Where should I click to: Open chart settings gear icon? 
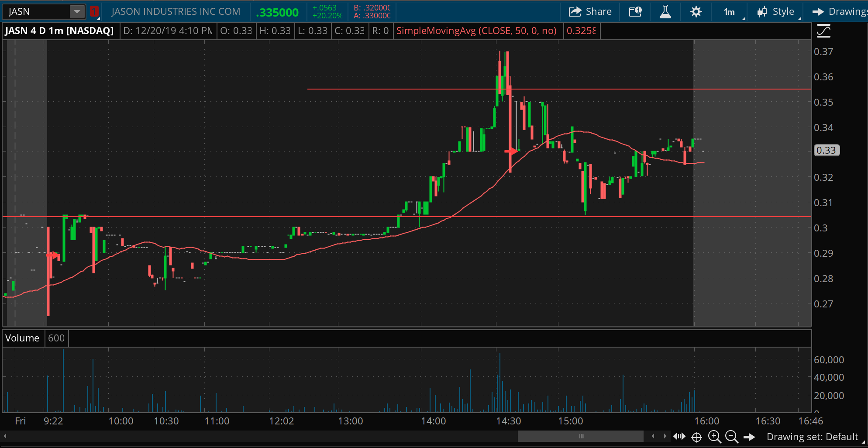coord(696,12)
